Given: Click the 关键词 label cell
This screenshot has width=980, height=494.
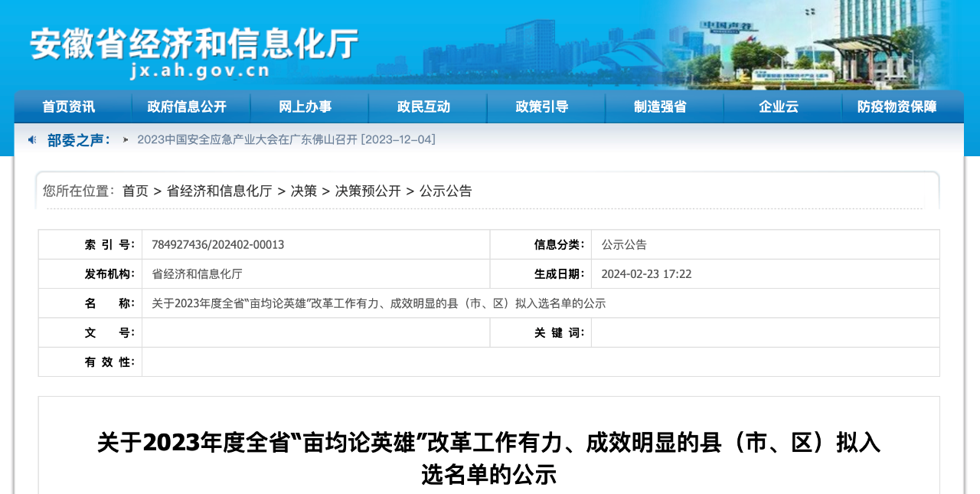Looking at the screenshot, I should click(541, 332).
